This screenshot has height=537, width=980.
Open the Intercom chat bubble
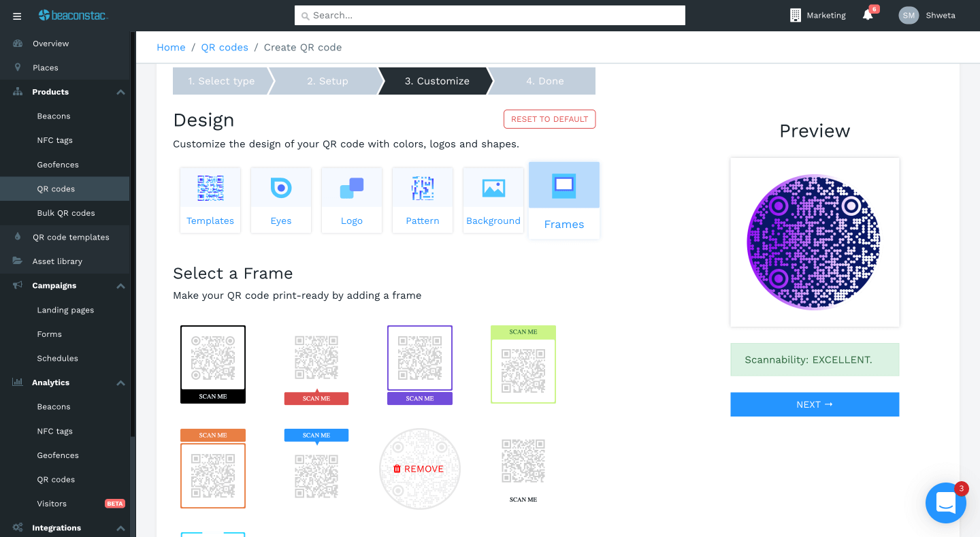pos(946,503)
